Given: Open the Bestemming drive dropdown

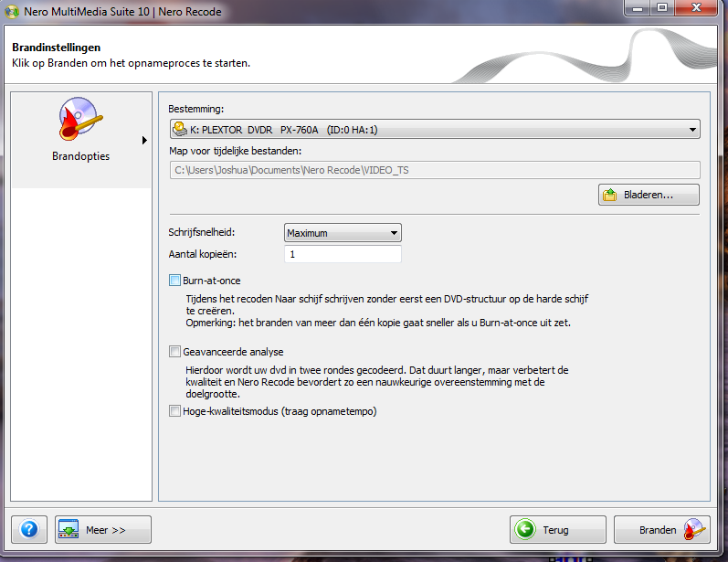Looking at the screenshot, I should pos(435,130).
